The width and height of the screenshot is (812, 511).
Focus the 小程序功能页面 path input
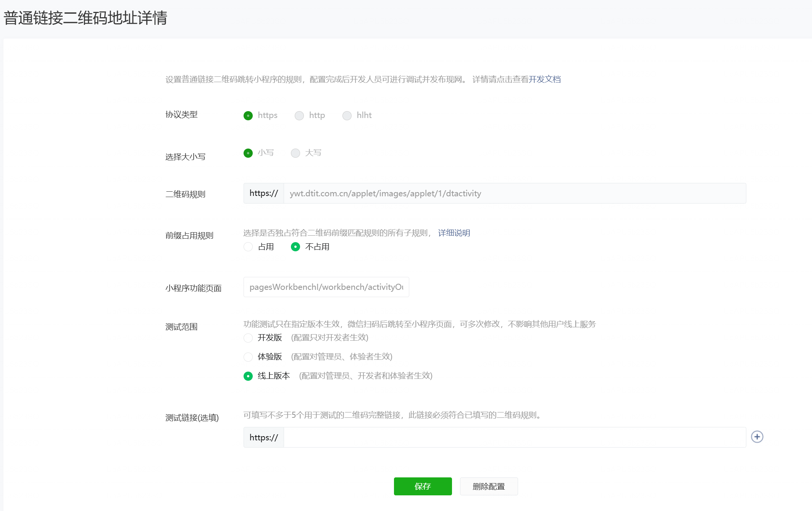[x=326, y=287]
